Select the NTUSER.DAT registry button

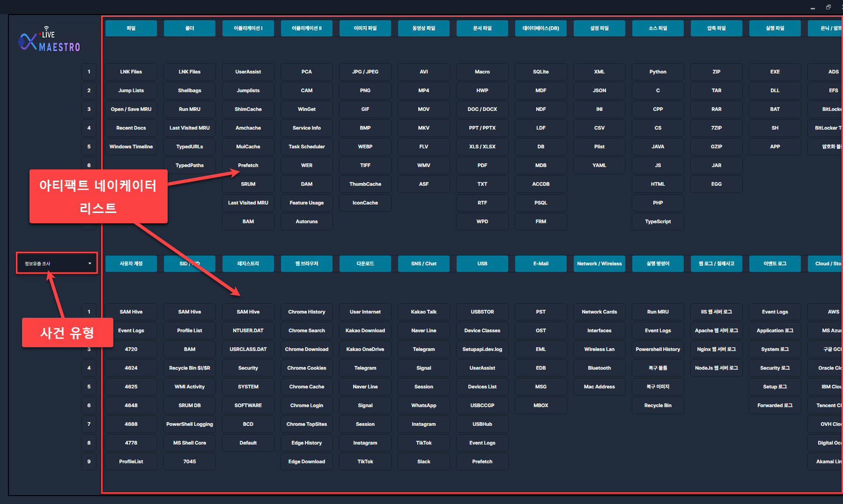(x=248, y=331)
